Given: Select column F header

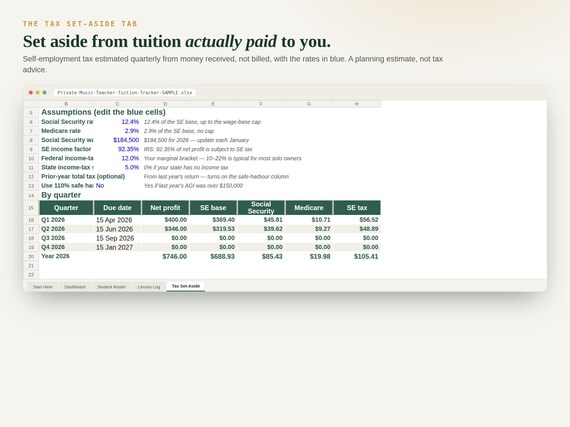Looking at the screenshot, I should tap(261, 104).
